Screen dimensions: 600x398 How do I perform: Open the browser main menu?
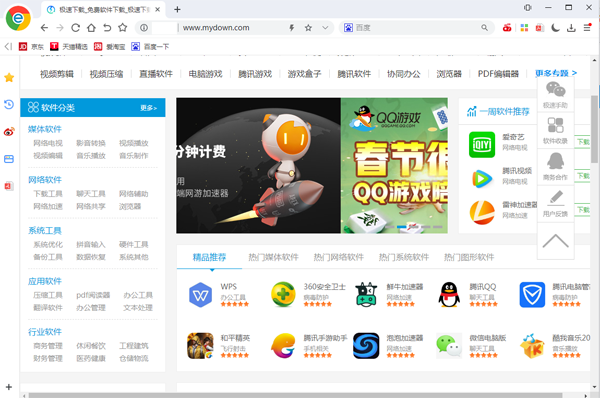click(x=587, y=28)
